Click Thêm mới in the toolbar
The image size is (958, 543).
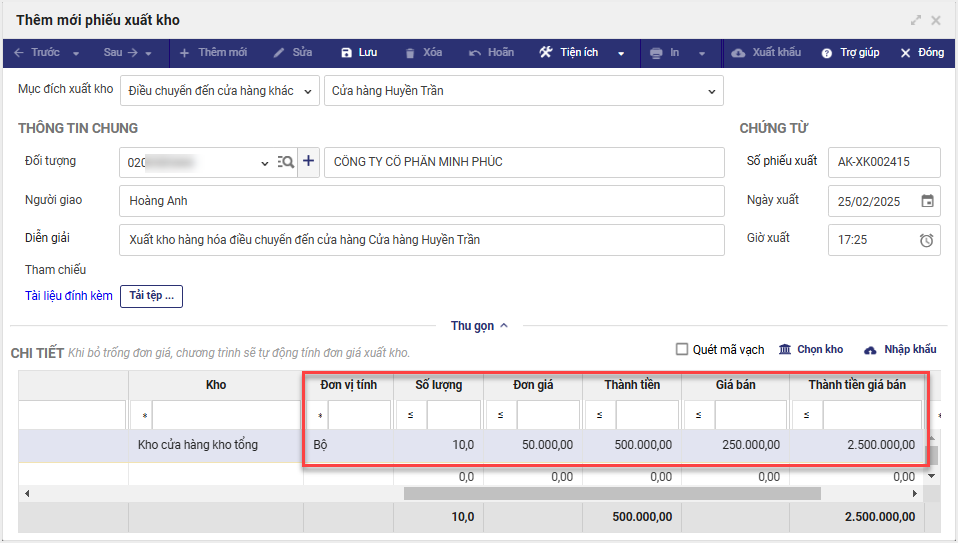213,53
